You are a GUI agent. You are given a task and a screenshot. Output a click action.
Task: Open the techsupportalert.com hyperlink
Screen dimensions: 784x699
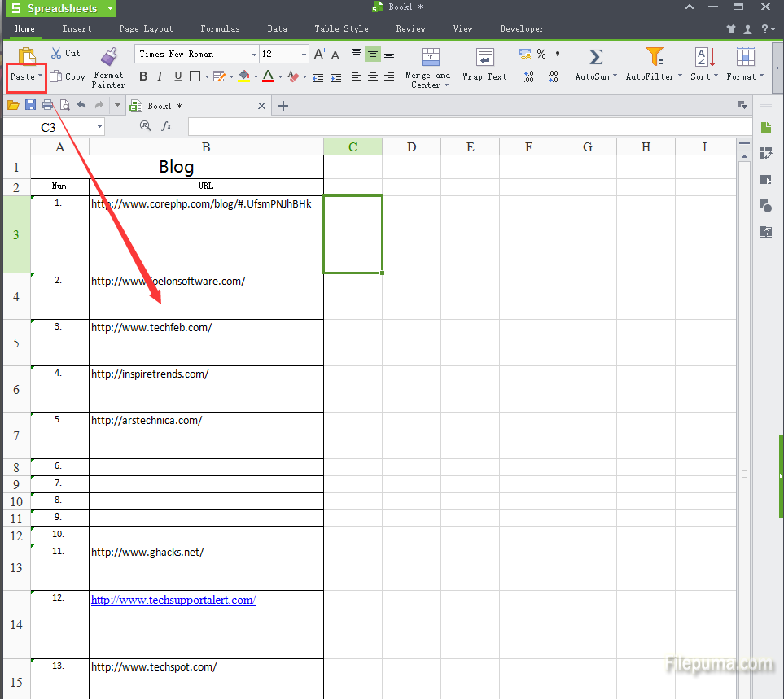click(173, 600)
